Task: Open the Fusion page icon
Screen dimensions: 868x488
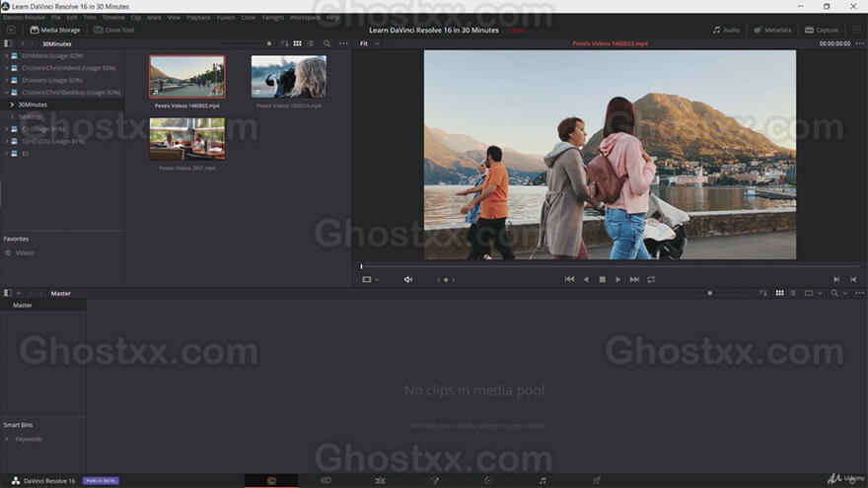Action: (x=435, y=481)
